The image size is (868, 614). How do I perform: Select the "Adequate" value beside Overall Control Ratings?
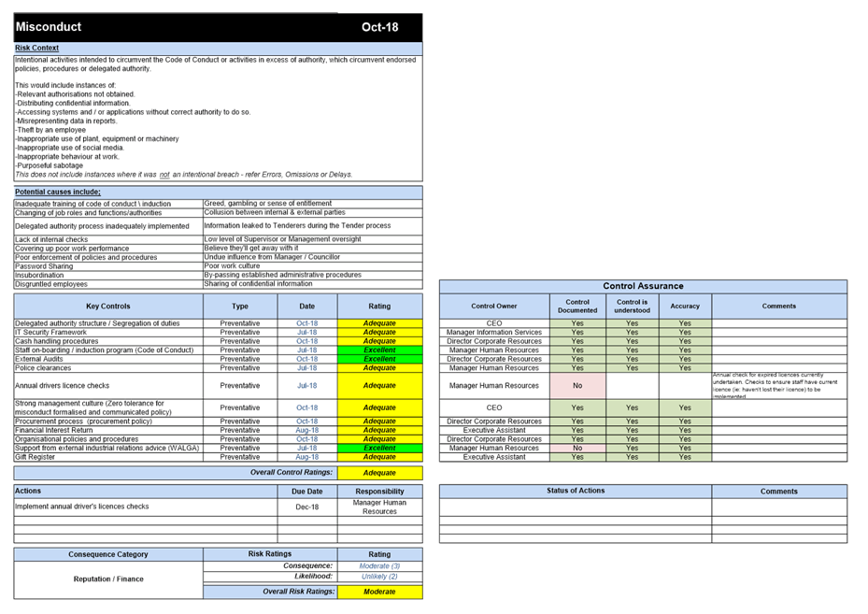[379, 473]
